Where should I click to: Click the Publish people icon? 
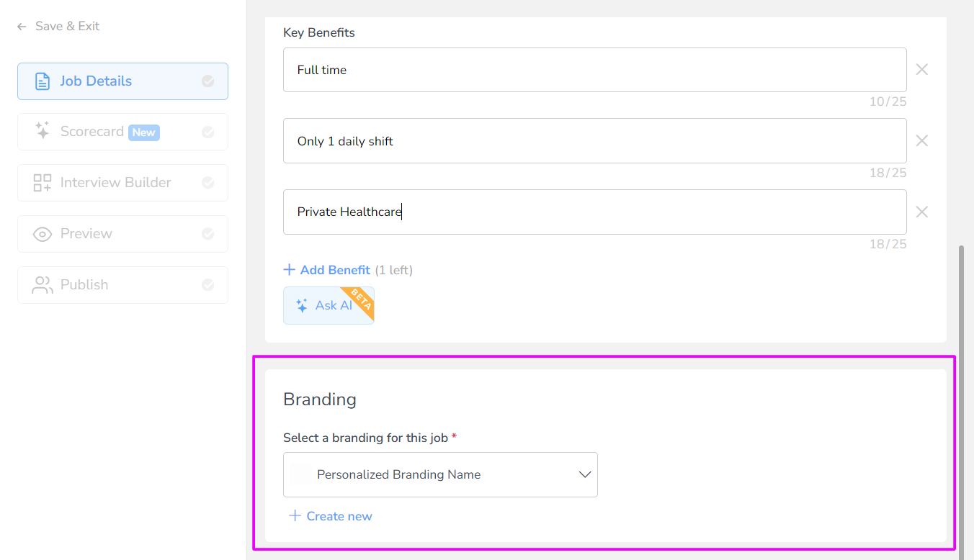[x=43, y=285]
